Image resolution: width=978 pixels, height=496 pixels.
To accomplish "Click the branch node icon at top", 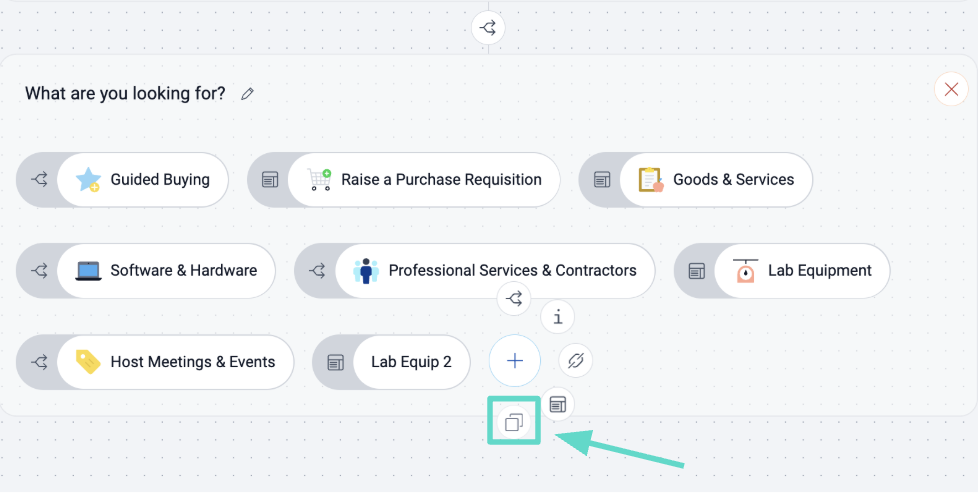I will [x=488, y=28].
